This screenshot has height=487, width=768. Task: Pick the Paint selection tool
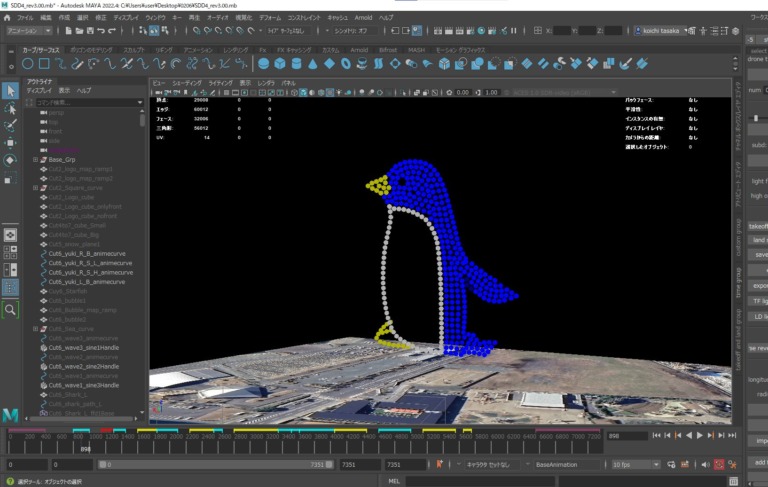10,125
